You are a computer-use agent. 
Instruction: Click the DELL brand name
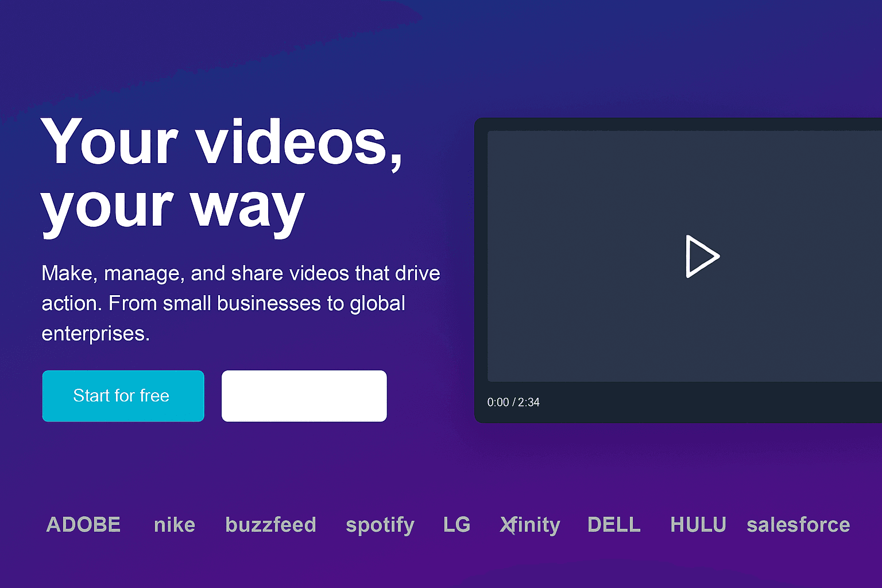coord(614,525)
